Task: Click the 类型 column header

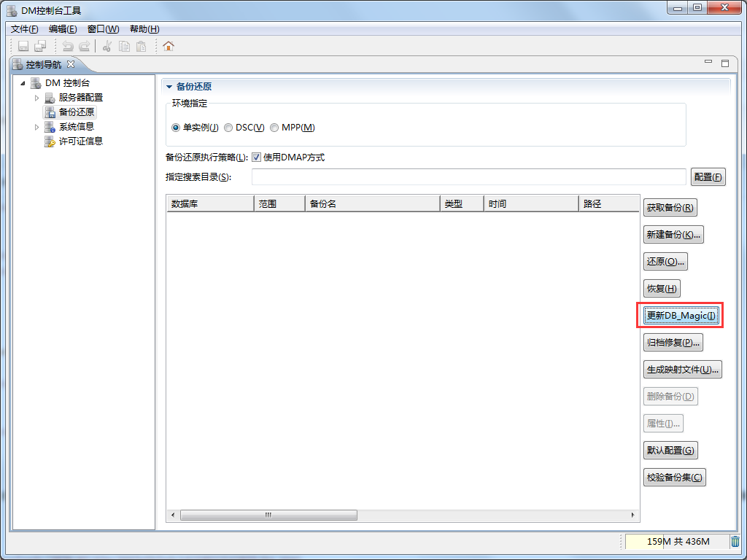Action: pyautogui.click(x=462, y=204)
